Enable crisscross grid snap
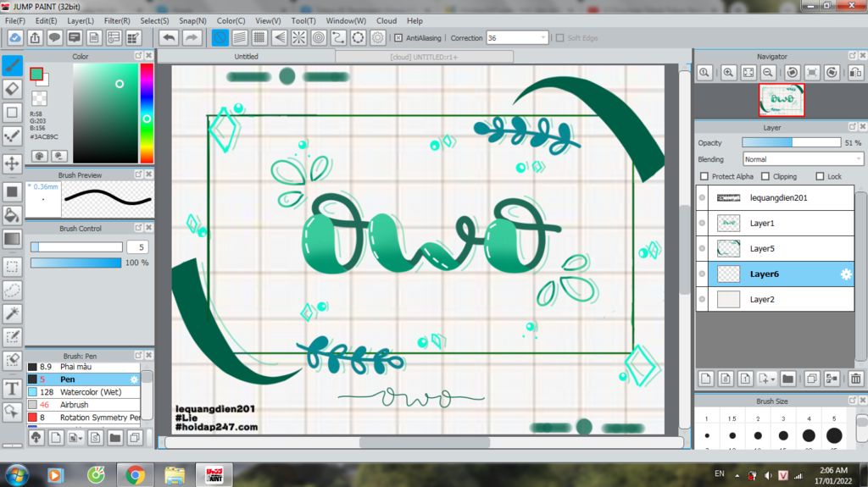 pyautogui.click(x=259, y=37)
